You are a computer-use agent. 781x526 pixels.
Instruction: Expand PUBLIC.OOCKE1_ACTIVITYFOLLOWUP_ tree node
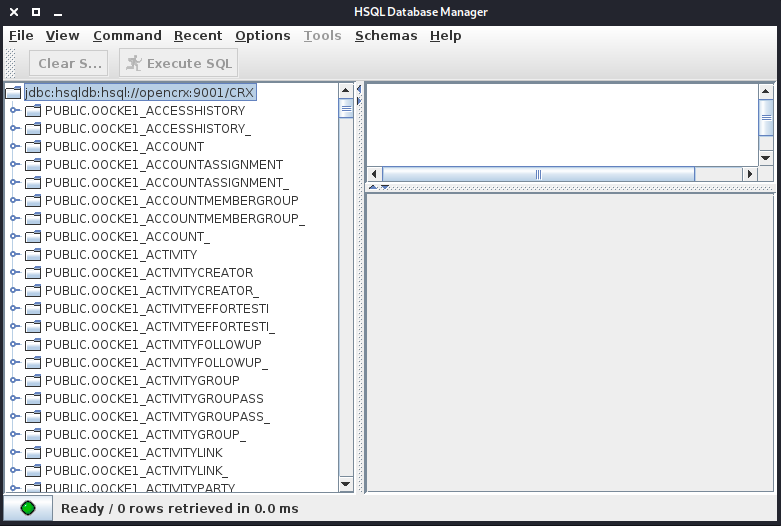pos(15,362)
